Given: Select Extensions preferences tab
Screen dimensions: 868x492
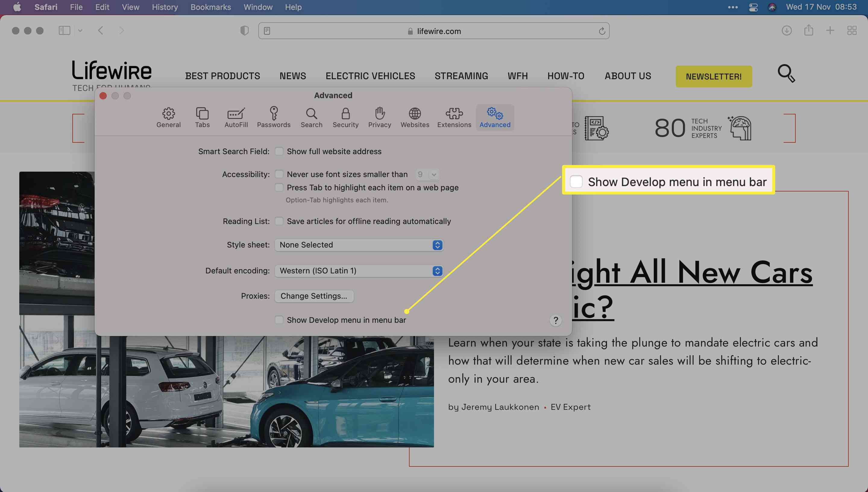Looking at the screenshot, I should [x=454, y=117].
